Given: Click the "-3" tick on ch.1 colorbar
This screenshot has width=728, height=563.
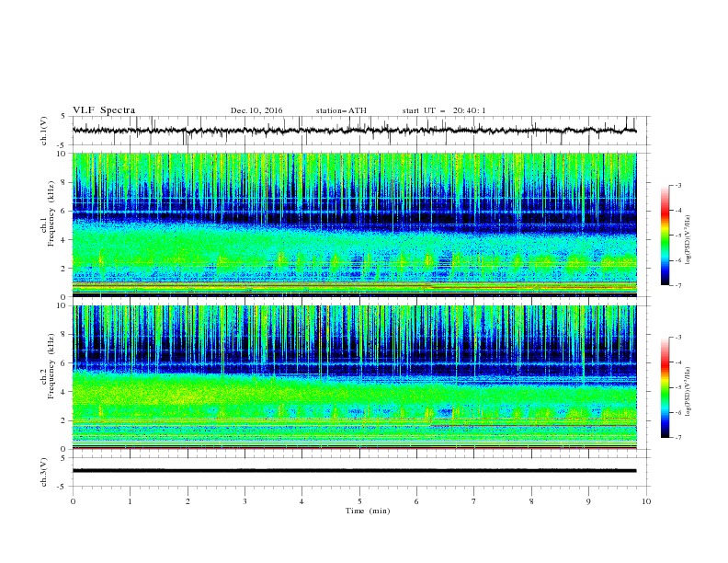Looking at the screenshot, I should click(x=678, y=185).
